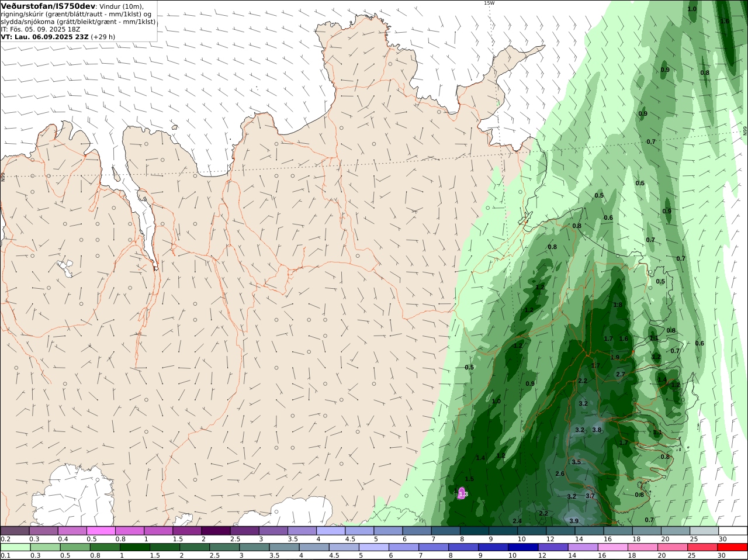Click the valid time 'VT: Lau. 06.09.2025 23Z'
The height and width of the screenshot is (560, 748).
[x=45, y=36]
